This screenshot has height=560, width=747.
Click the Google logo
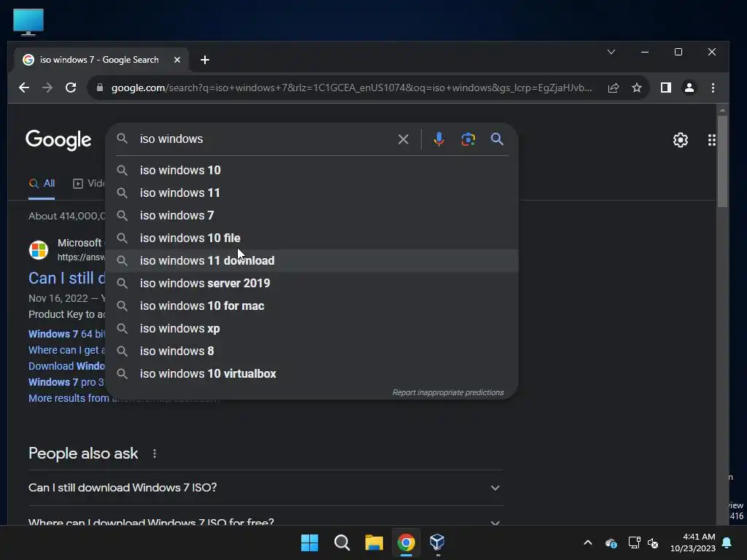tap(58, 140)
